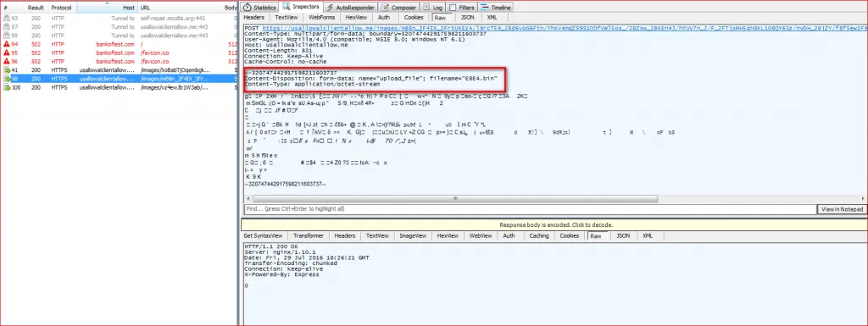The image size is (868, 326).
Task: Click left arrow of request horizontal scrollbar
Action: pos(248,198)
